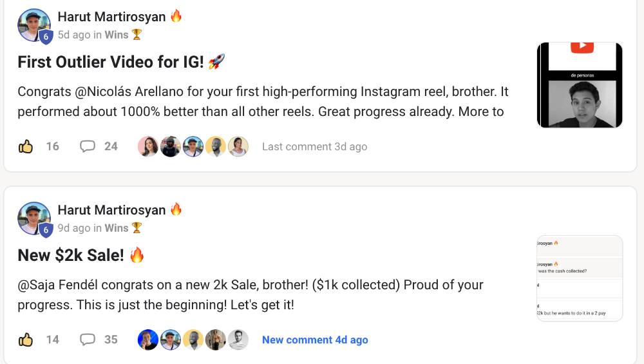644x364 pixels.
Task: Open the Wins category from the 5d ago post
Action: click(x=117, y=35)
